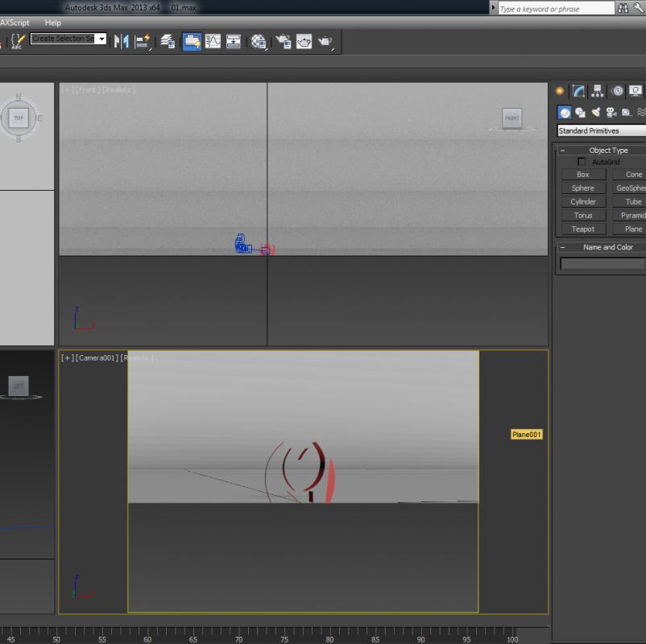Collapse the Name and Color rollout
Screen dimensions: 646x644
(562, 247)
